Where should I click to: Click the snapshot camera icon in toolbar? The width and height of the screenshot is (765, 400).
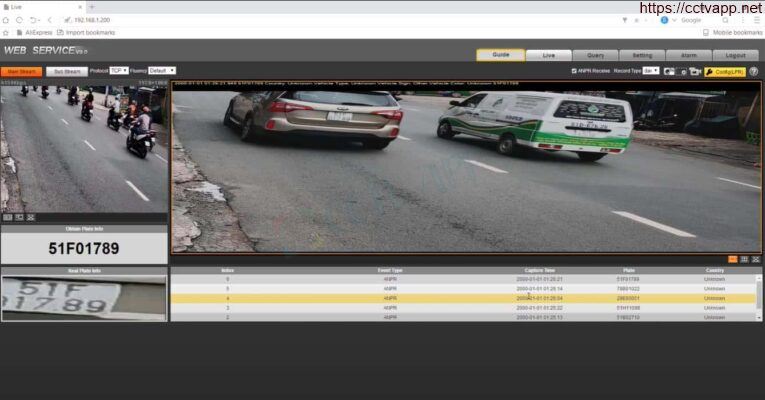tap(669, 71)
